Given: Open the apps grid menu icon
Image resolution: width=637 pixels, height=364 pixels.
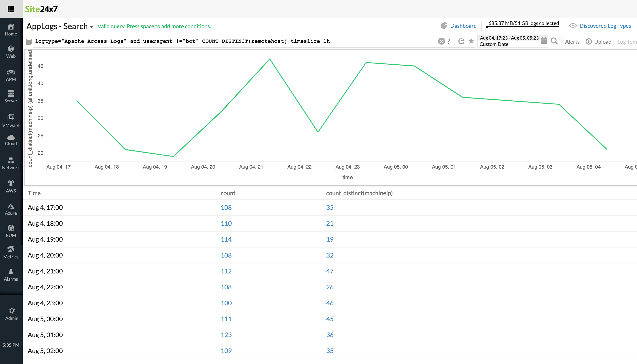Looking at the screenshot, I should 11,9.
